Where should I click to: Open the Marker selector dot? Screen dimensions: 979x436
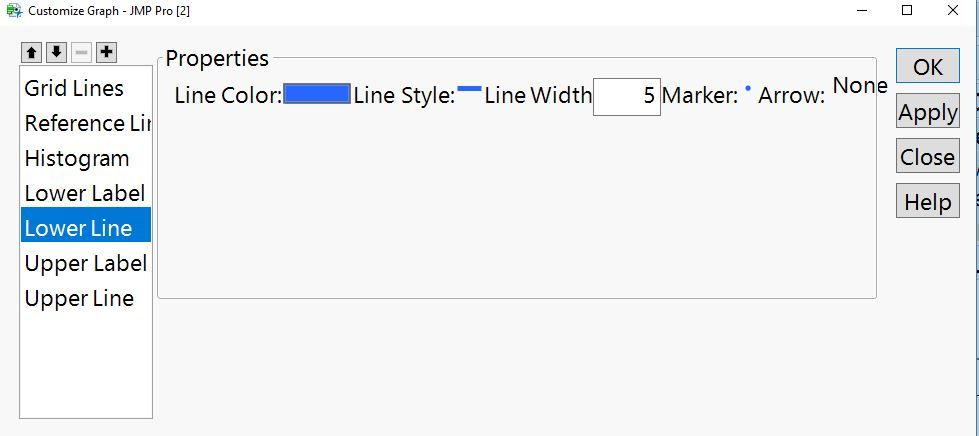tap(748, 89)
